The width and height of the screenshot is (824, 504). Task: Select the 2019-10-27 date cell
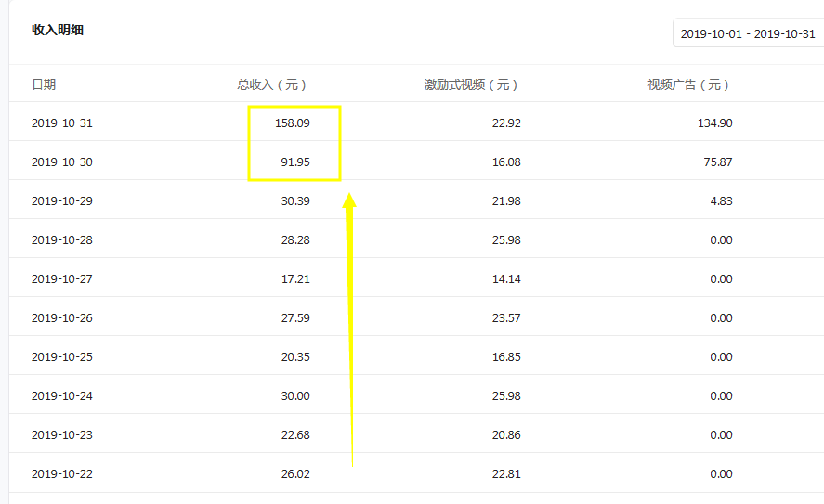62,279
